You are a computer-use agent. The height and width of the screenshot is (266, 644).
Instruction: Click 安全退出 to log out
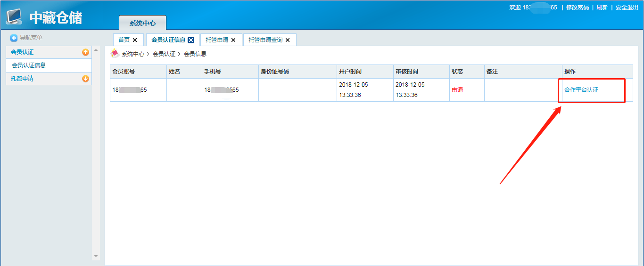pos(627,8)
